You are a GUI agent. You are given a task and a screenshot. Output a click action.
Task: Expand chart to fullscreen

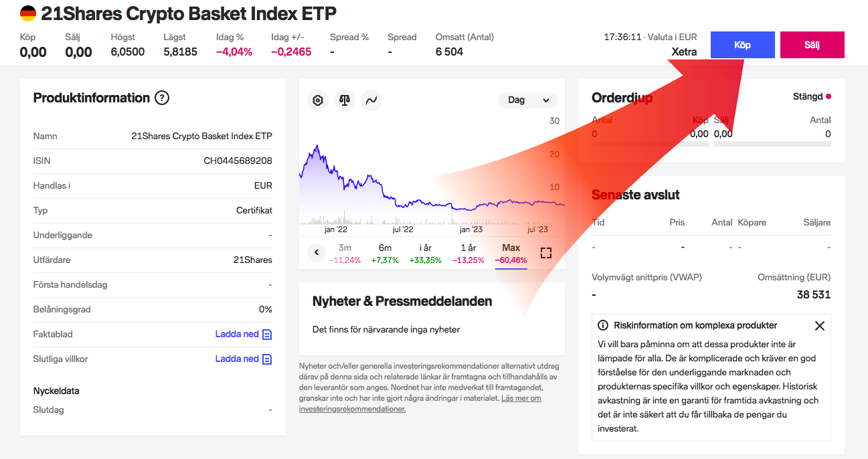click(545, 253)
